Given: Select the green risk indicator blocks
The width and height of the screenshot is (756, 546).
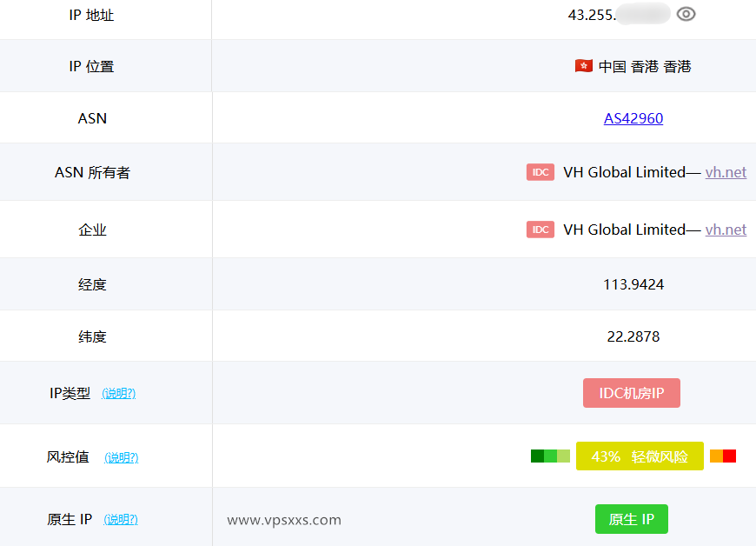Looking at the screenshot, I should pyautogui.click(x=550, y=455).
